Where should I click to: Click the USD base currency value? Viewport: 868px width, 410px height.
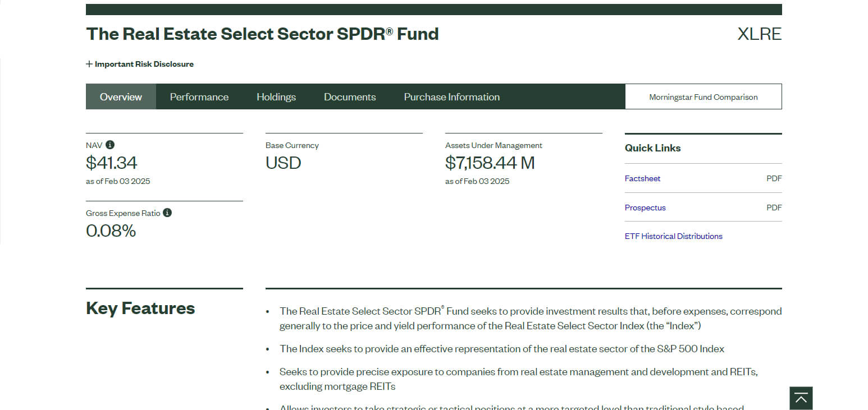(284, 163)
